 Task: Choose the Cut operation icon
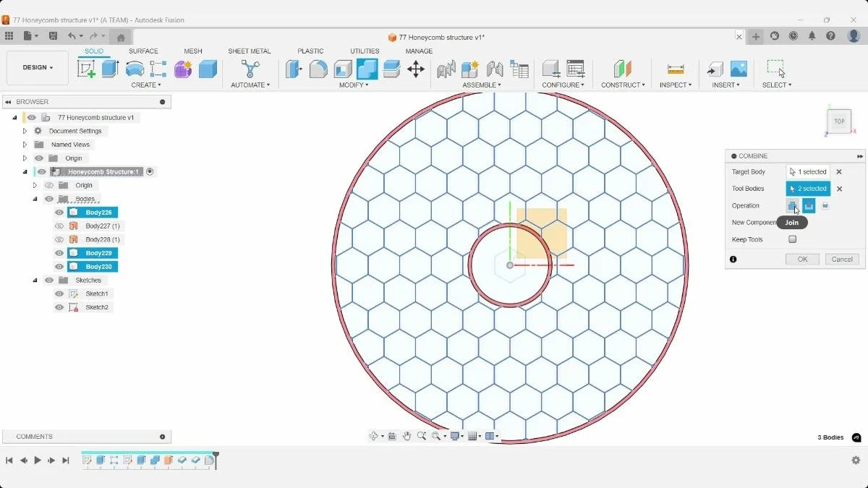click(x=809, y=206)
